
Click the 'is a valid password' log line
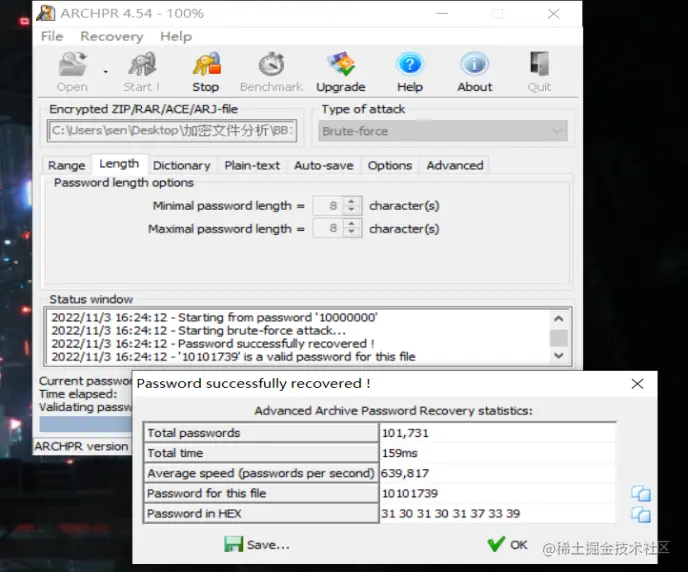click(x=233, y=357)
